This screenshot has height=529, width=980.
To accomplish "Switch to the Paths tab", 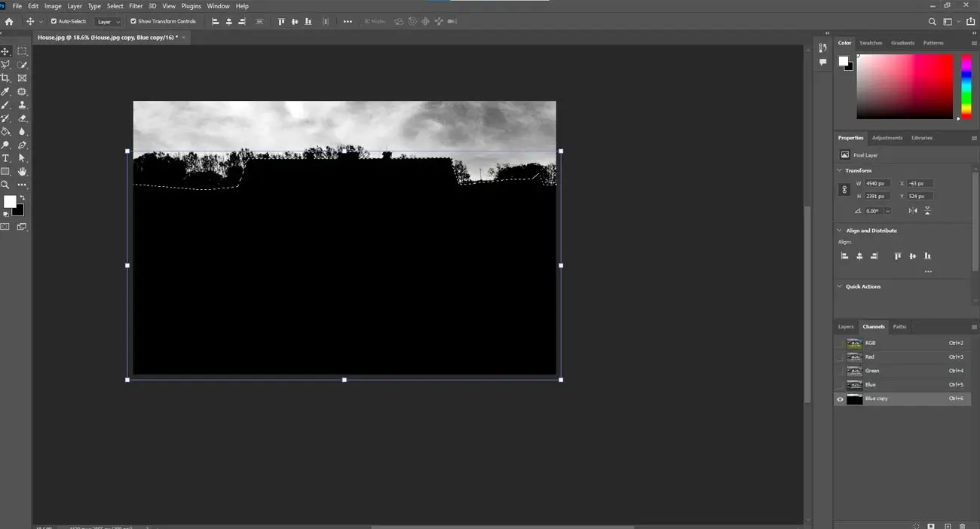I will point(899,326).
